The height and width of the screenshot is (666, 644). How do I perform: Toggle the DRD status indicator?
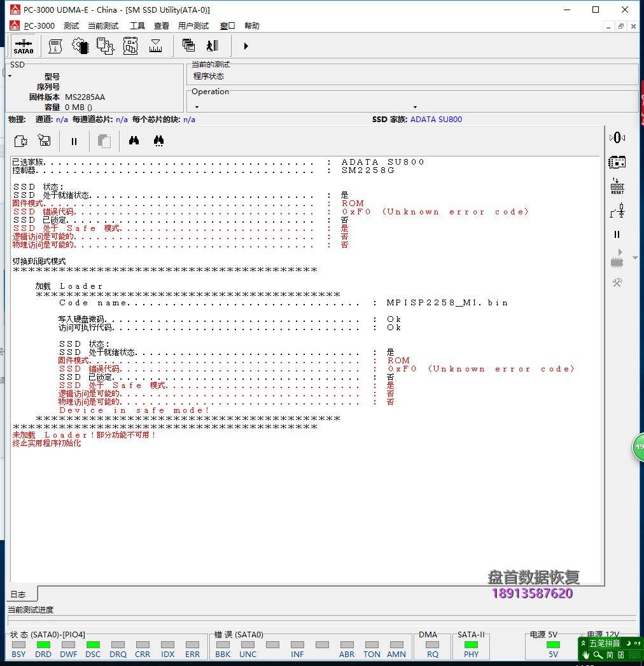point(43,645)
